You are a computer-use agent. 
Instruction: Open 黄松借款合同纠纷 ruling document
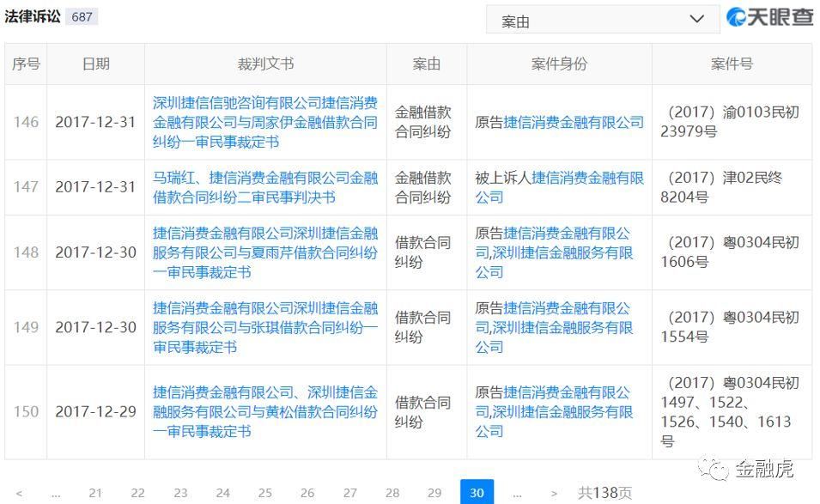(265, 412)
